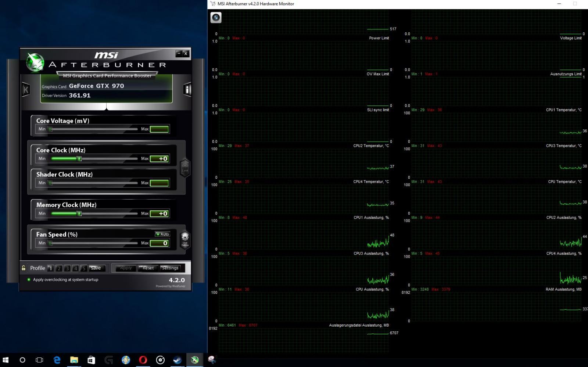Screen dimensions: 588x367
Task: Click the CPU4 Temperatur graph label
Action: tap(371, 182)
